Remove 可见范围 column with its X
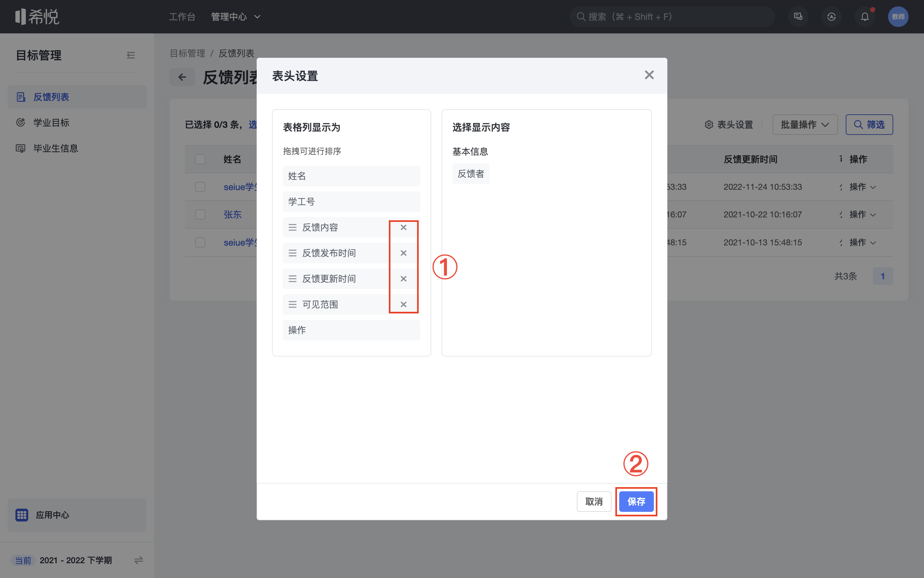The height and width of the screenshot is (578, 924). 403,304
